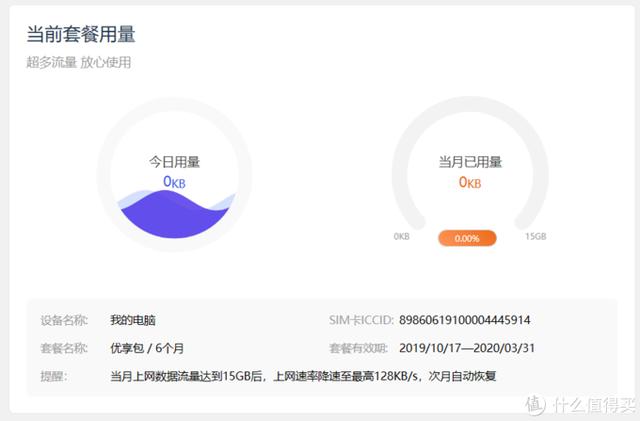
Task: Click the 设备名称 field label
Action: [x=64, y=320]
